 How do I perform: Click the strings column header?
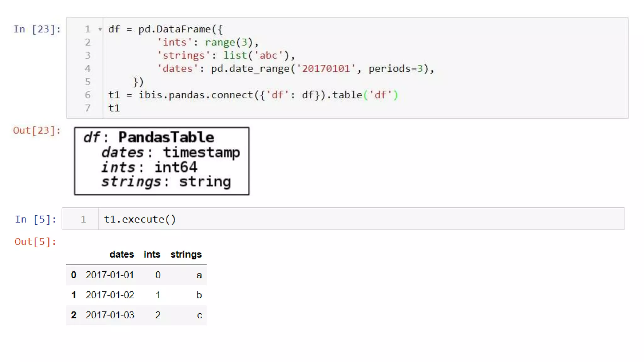point(186,254)
